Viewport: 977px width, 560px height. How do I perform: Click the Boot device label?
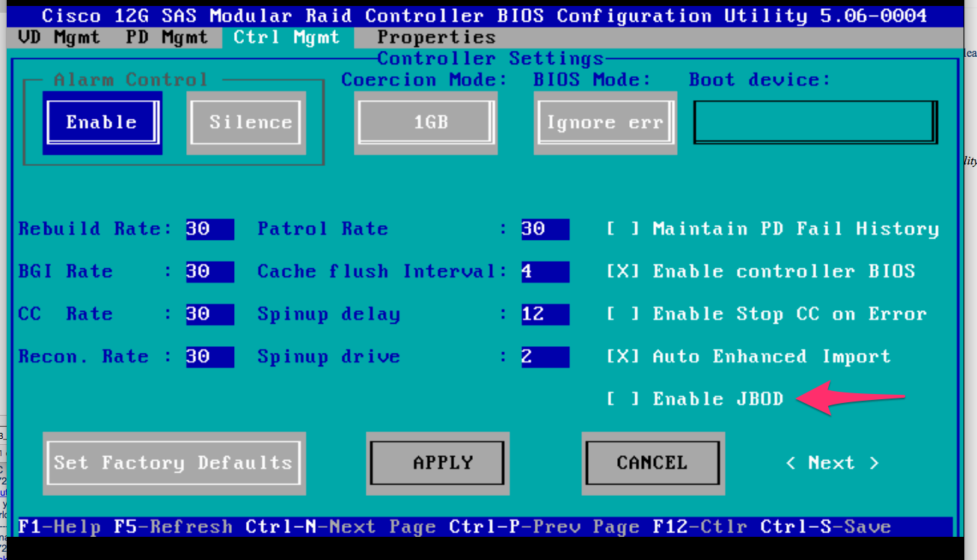pos(760,80)
